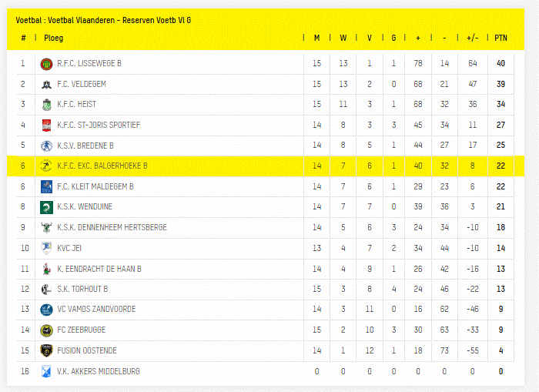Click the K.F.C. Heist team logo

pos(46,104)
